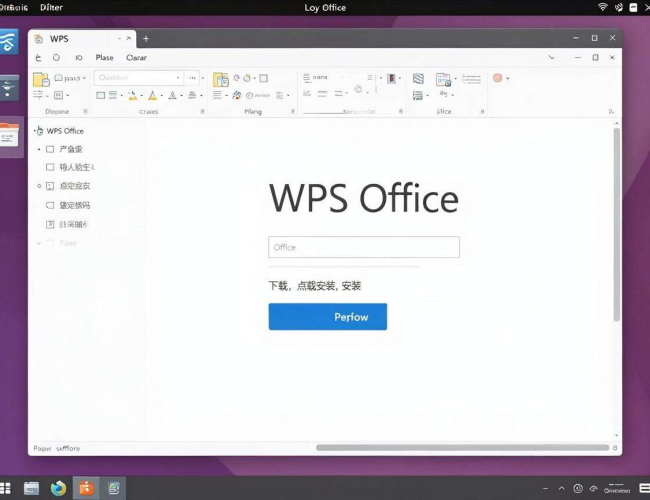Click the Loy Office title in top bar
The width and height of the screenshot is (650, 500).
(x=325, y=7)
